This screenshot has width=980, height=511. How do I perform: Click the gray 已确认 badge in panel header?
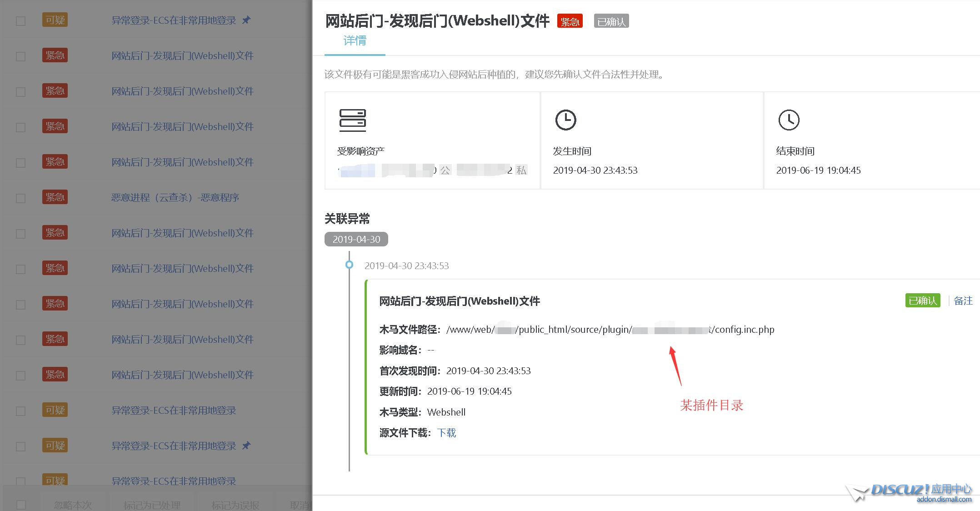pyautogui.click(x=611, y=21)
